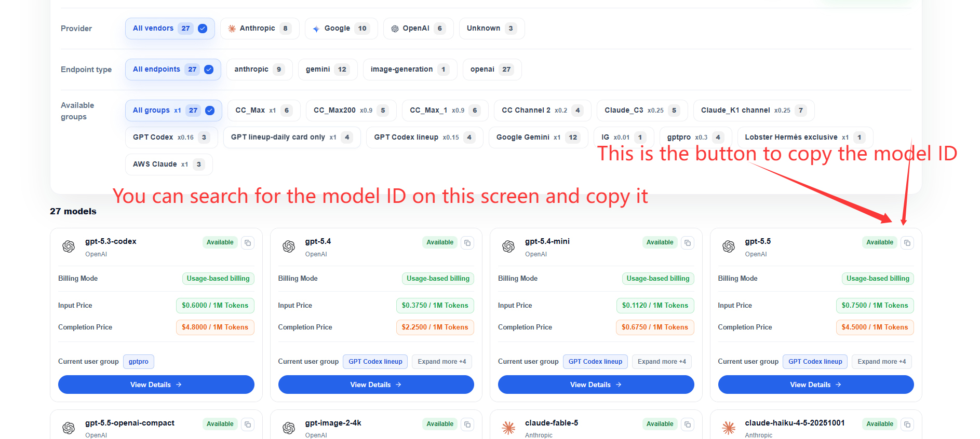This screenshot has width=980, height=439.
Task: Filter providers by Google
Action: (x=341, y=29)
